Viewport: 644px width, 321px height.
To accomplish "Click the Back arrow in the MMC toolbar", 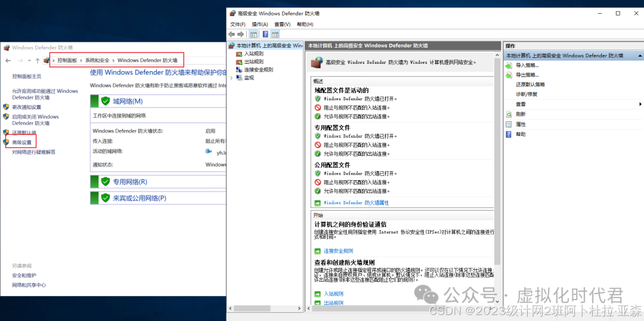I will [231, 34].
